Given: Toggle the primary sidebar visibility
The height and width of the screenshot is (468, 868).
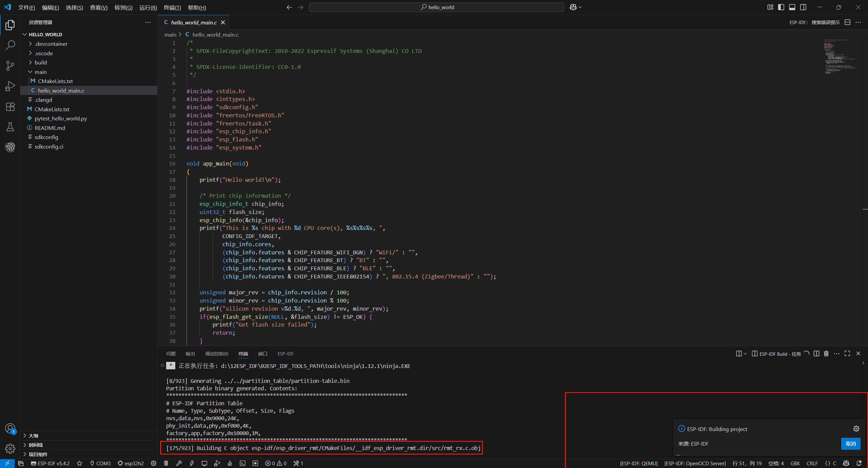Looking at the screenshot, I should (x=781, y=7).
